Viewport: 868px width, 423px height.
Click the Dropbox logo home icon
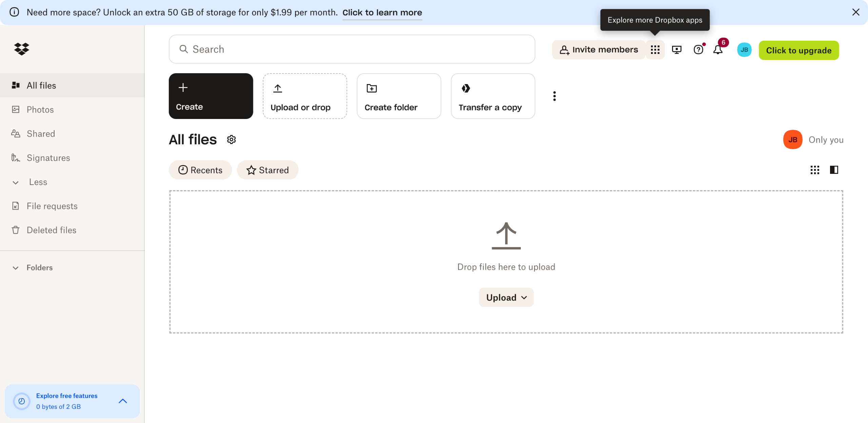coord(22,49)
